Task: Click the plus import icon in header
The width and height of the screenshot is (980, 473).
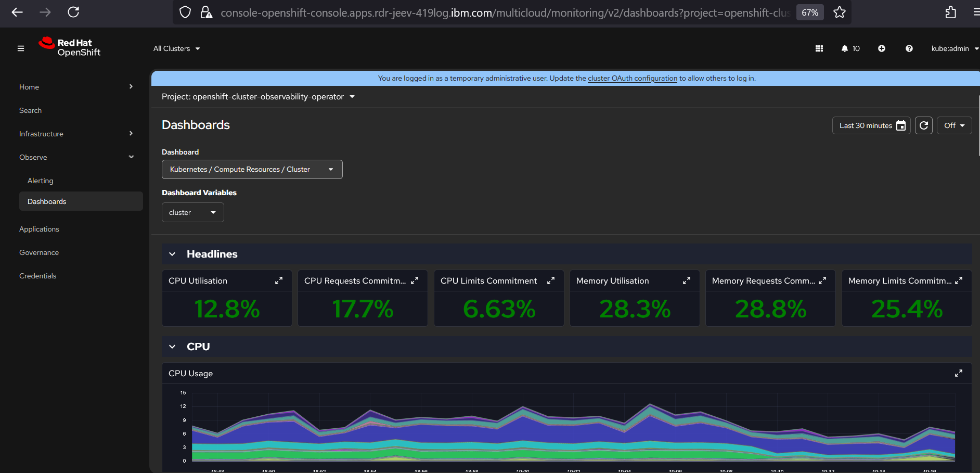Action: (881, 48)
